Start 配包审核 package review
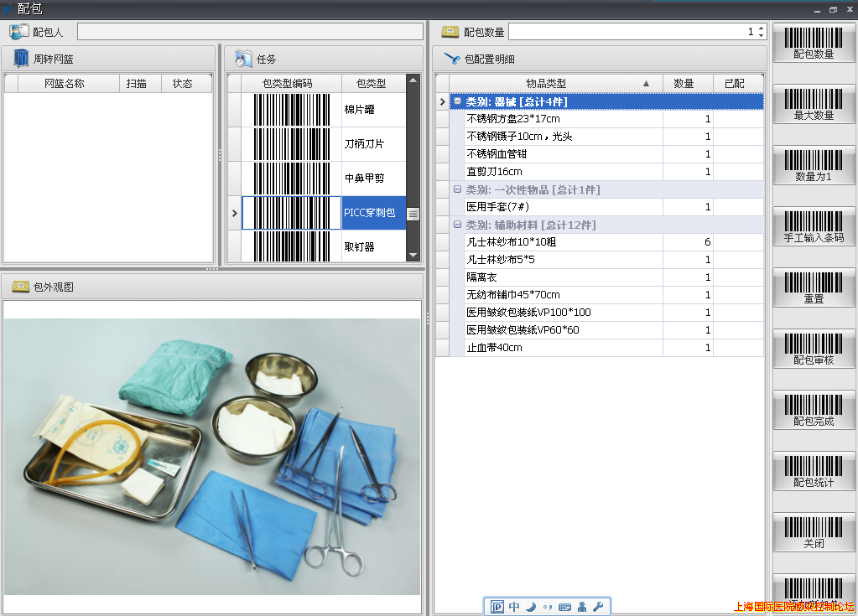The height and width of the screenshot is (616, 858). pos(814,349)
